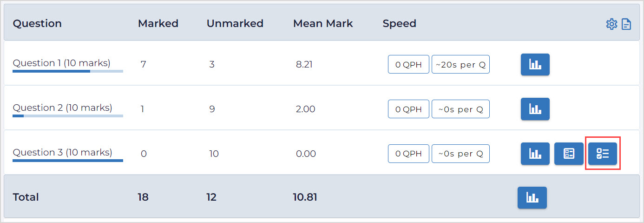Open the Question 1 (10 marks) link

(61, 63)
